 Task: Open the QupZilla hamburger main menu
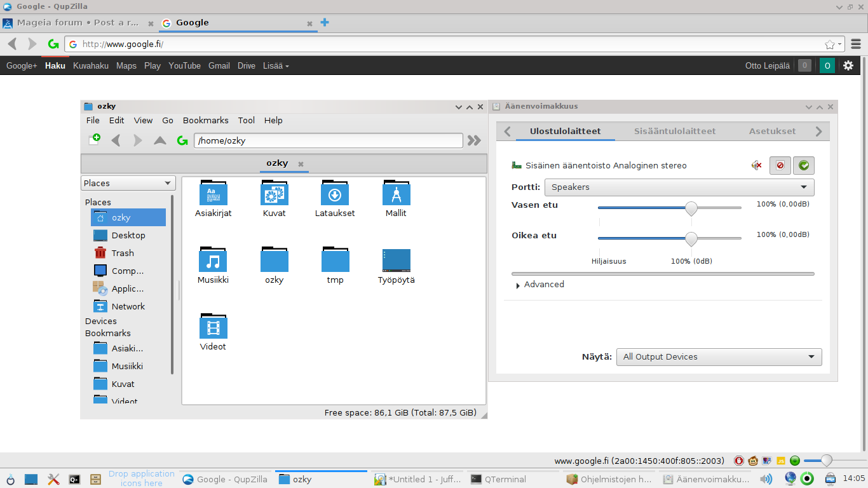(855, 44)
